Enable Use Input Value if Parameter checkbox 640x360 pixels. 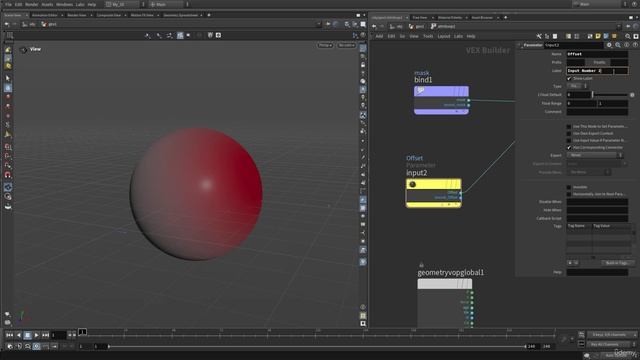[569, 140]
